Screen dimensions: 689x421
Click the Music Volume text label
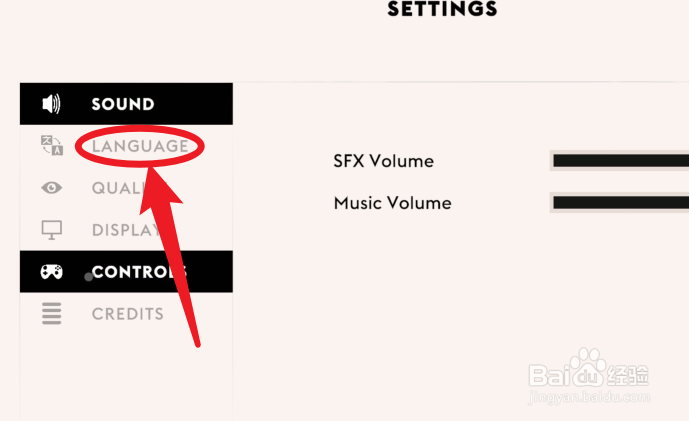tap(392, 203)
